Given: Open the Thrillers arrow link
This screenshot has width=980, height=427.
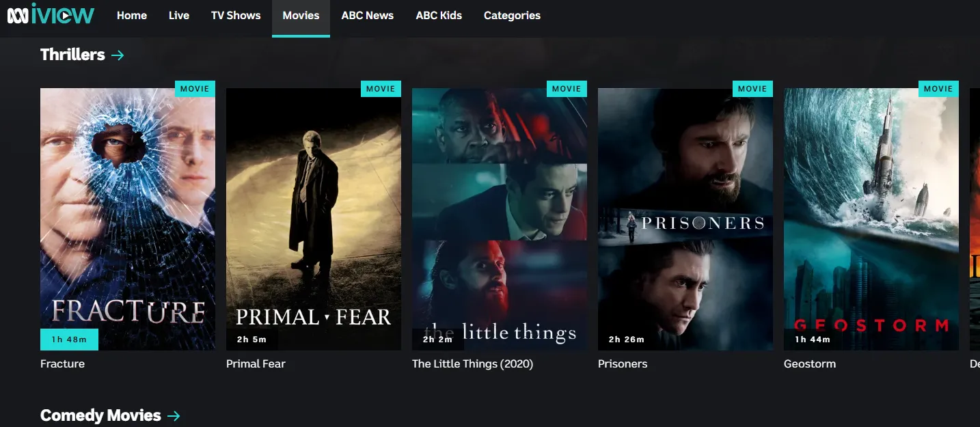Looking at the screenshot, I should tap(118, 55).
